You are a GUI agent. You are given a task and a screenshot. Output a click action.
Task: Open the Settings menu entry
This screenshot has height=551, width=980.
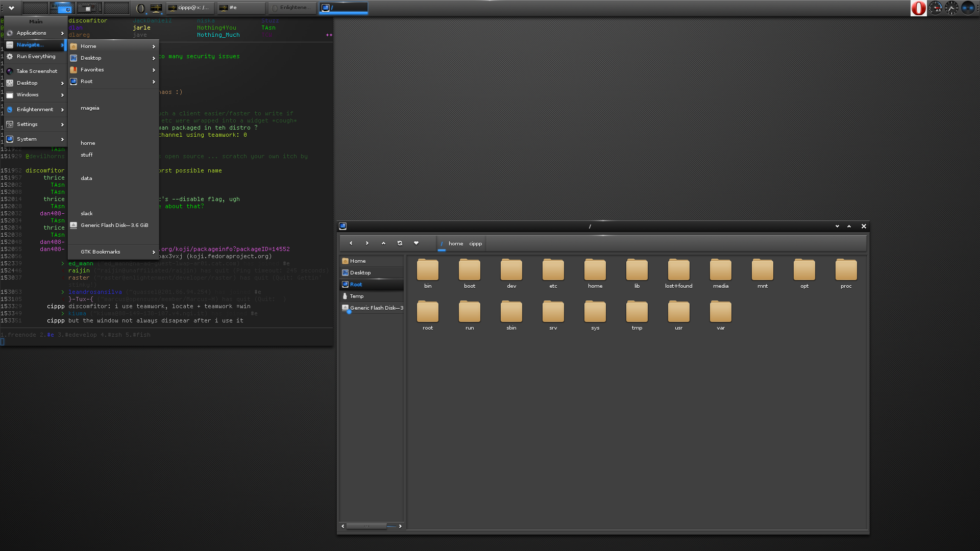tap(36, 124)
